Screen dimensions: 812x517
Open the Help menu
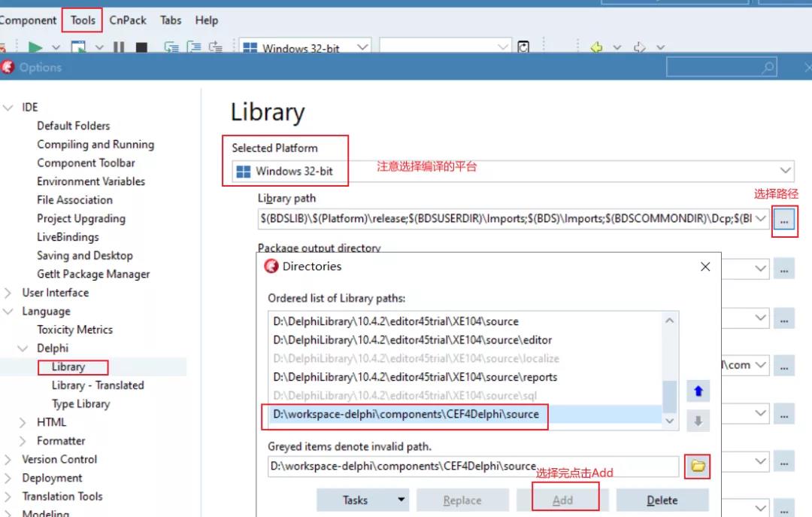coord(207,20)
